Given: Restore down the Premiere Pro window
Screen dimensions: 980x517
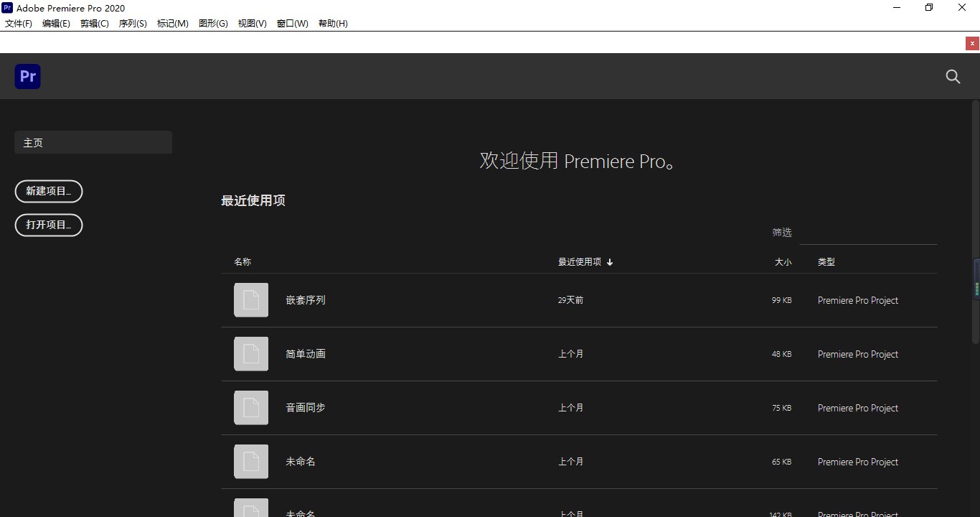Looking at the screenshot, I should [929, 8].
